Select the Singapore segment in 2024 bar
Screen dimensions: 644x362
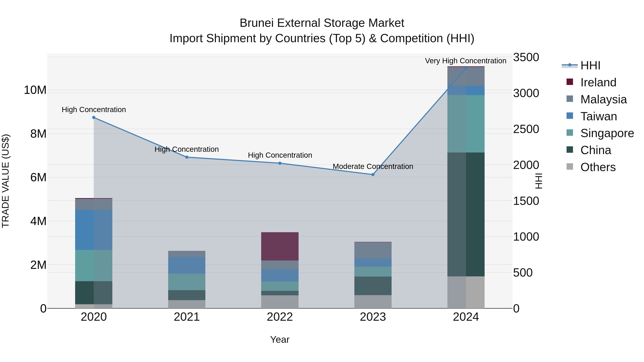coord(466,124)
